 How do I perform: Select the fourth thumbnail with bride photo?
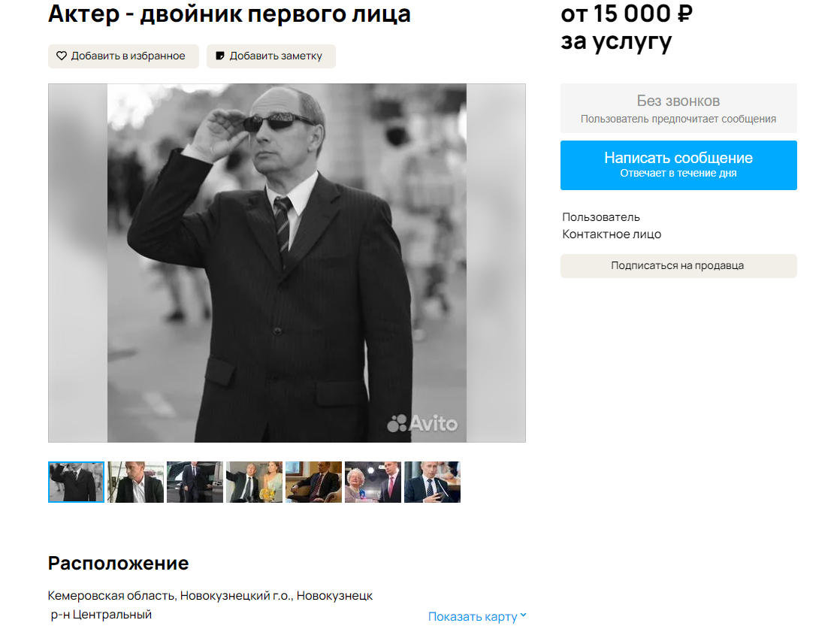coord(254,482)
